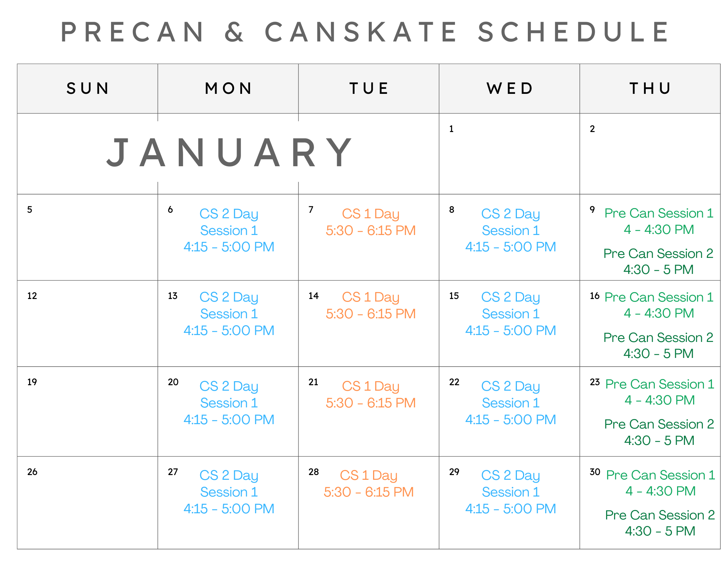Select the MON column header
The width and height of the screenshot is (728, 562).
pyautogui.click(x=228, y=88)
